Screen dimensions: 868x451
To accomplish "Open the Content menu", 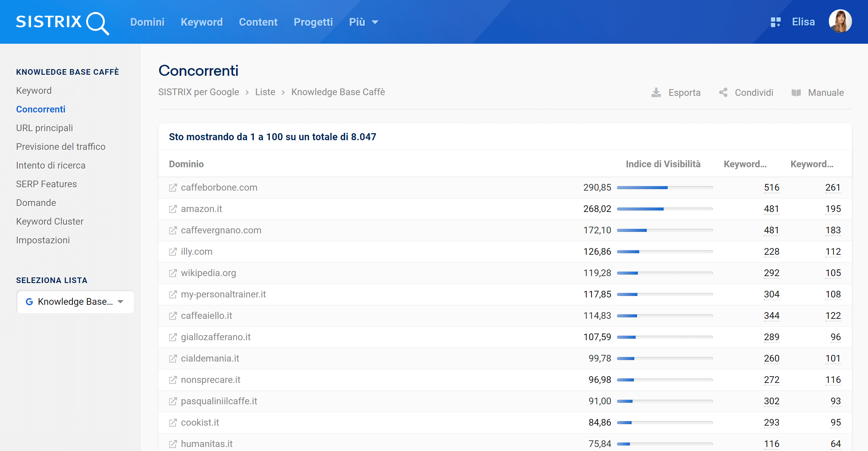I will point(258,22).
